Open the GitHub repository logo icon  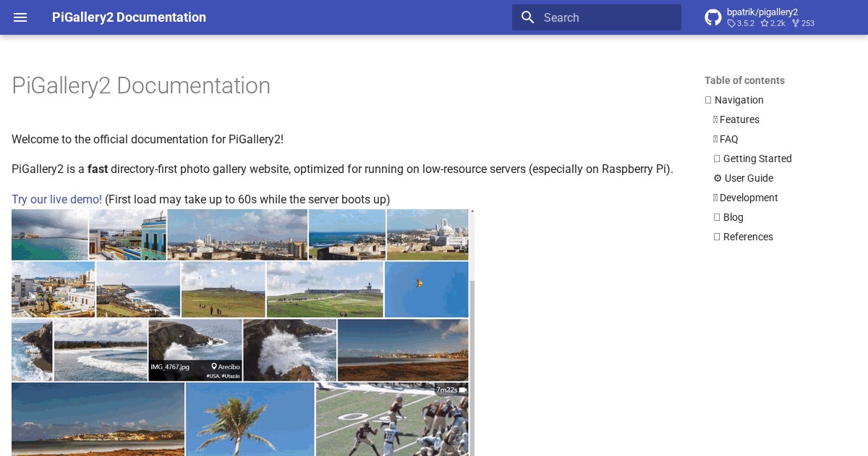713,17
